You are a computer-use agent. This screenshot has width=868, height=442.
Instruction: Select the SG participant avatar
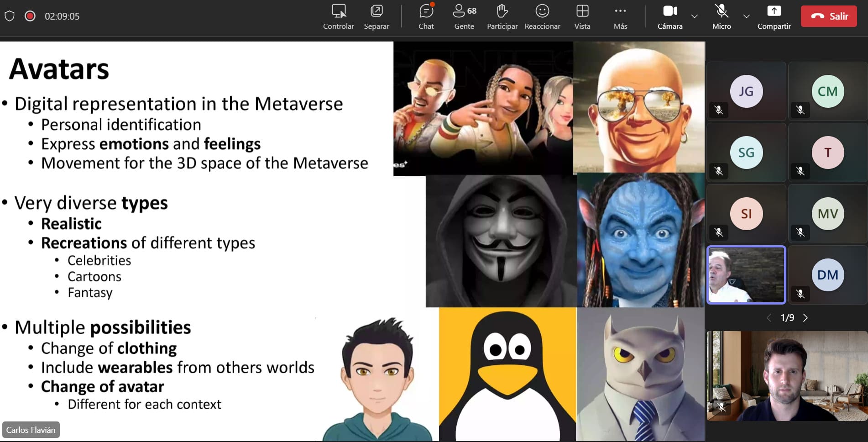[x=746, y=153]
